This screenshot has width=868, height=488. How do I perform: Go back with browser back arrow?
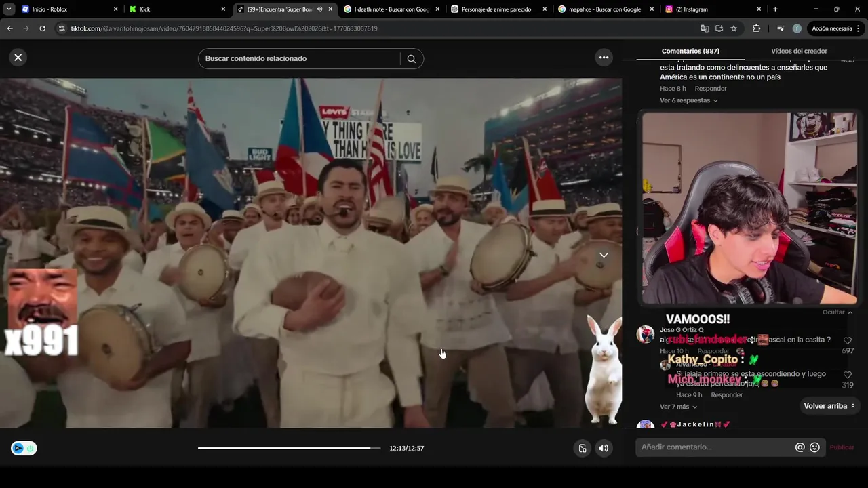(9, 28)
